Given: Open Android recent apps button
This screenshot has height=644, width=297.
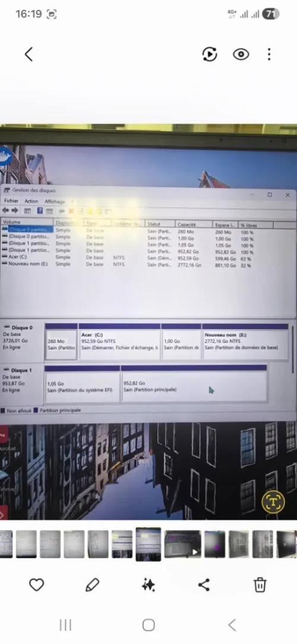Looking at the screenshot, I should coord(66,625).
